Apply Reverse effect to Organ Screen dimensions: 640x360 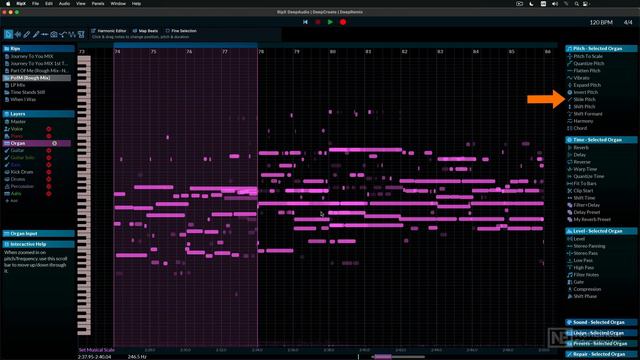click(x=582, y=162)
